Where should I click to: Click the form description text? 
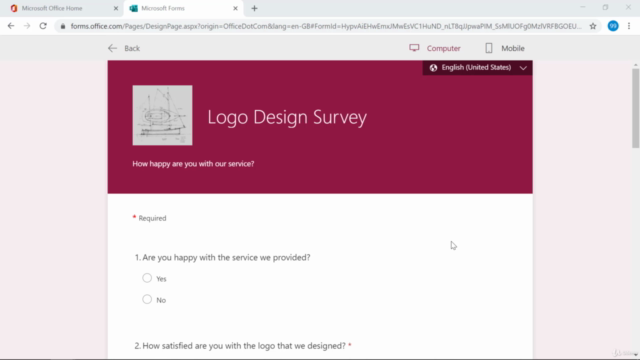(x=193, y=164)
